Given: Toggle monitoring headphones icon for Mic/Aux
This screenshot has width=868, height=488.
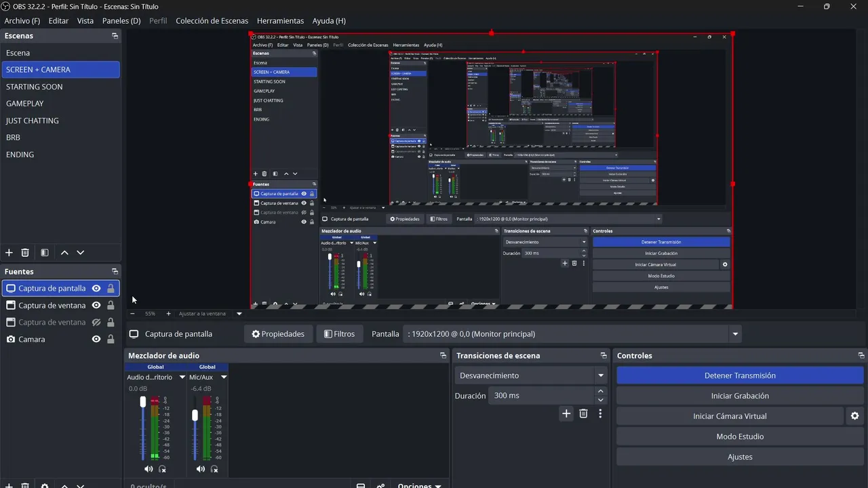Looking at the screenshot, I should coord(215,469).
